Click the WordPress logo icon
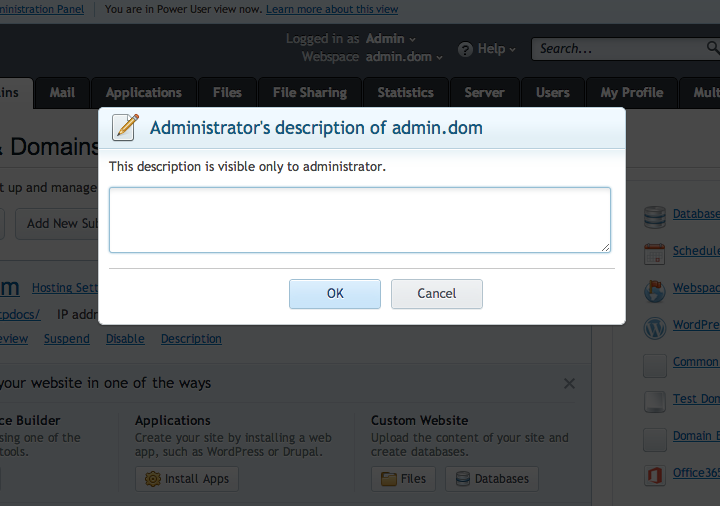The height and width of the screenshot is (506, 720). [655, 328]
